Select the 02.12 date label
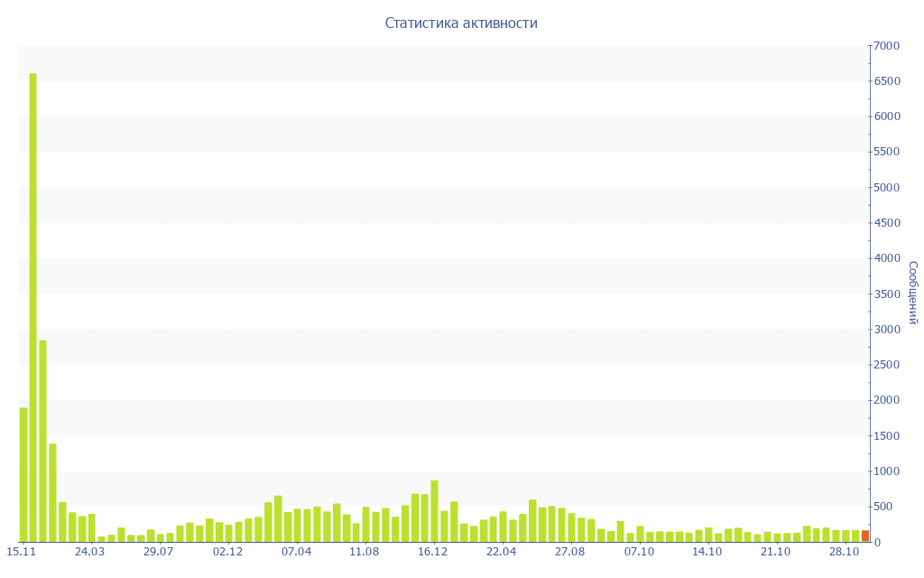Viewport: 924px width, 578px height. [x=227, y=552]
